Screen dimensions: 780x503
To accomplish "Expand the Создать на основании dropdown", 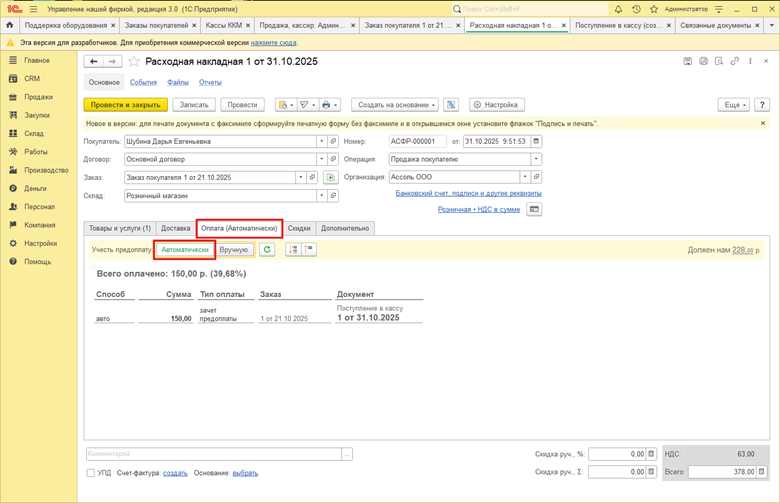I will pos(397,104).
